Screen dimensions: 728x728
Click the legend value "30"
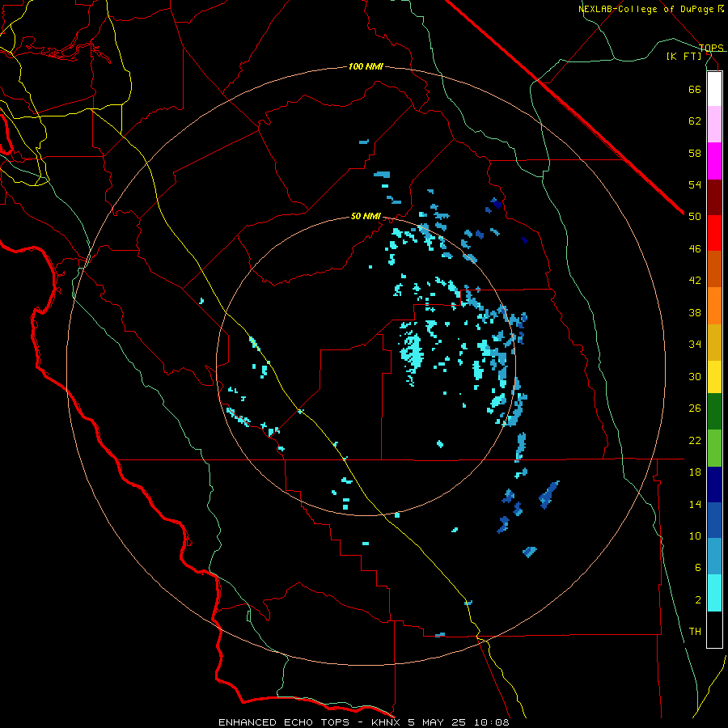coord(695,376)
